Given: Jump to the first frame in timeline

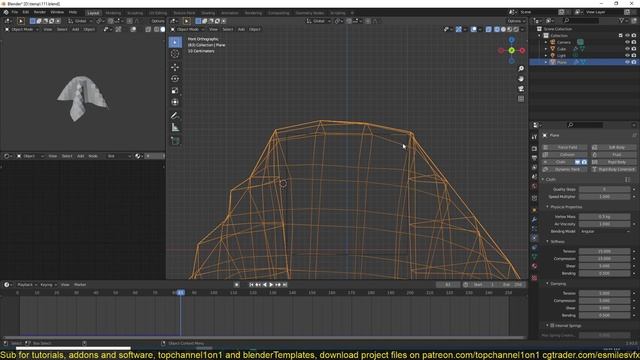Looking at the screenshot, I should pyautogui.click(x=251, y=284).
